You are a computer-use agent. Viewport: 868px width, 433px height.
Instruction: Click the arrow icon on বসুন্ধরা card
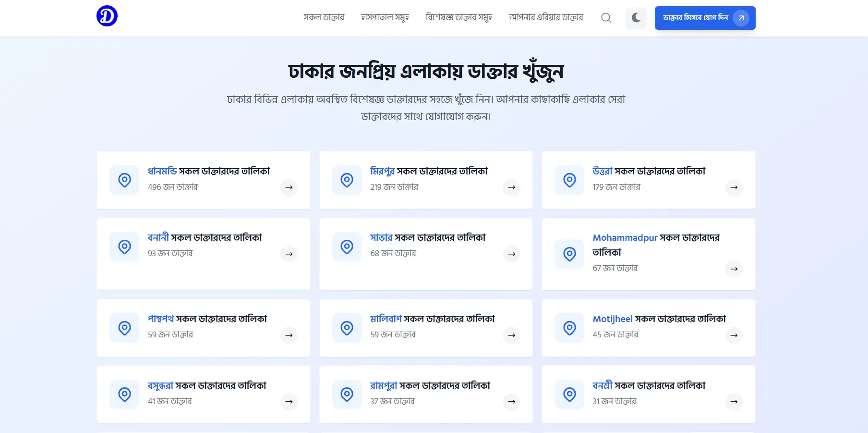pyautogui.click(x=289, y=402)
